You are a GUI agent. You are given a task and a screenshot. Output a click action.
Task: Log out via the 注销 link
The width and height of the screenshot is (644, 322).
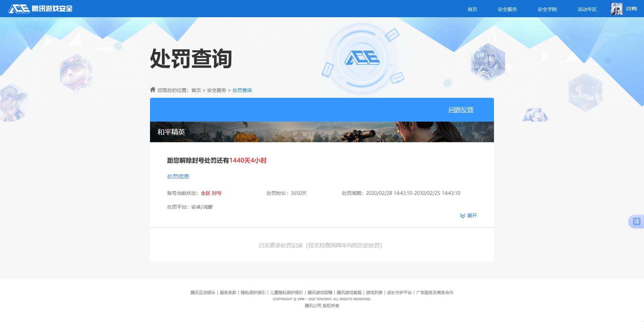632,9
